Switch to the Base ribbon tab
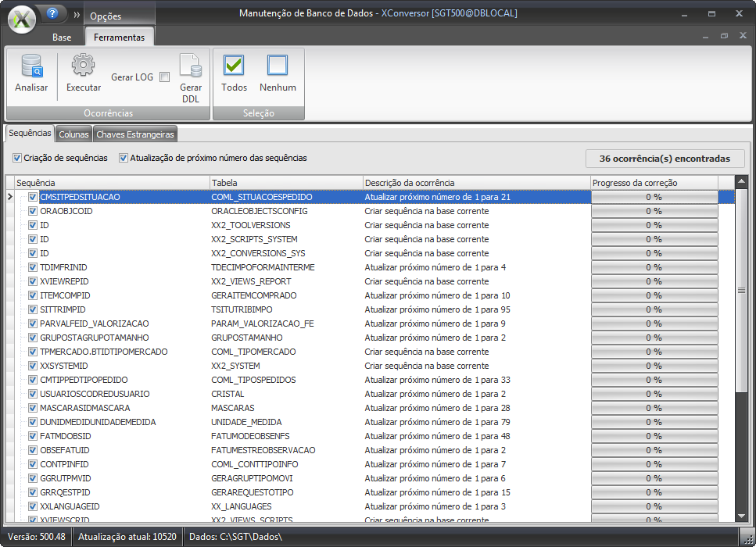 point(62,38)
